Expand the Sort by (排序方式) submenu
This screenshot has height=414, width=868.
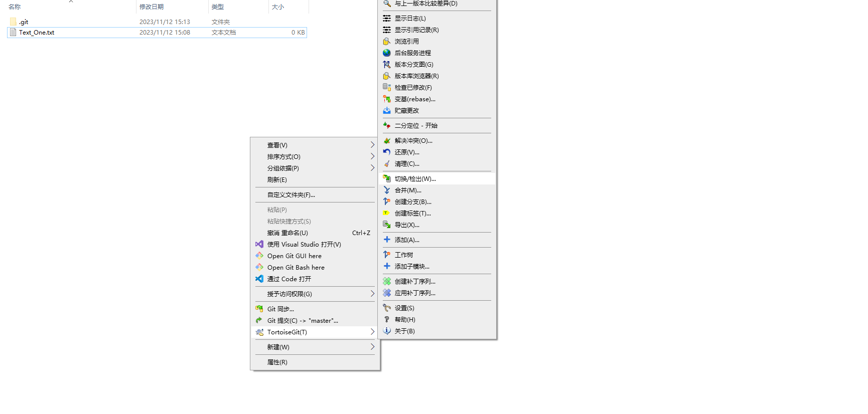tap(372, 156)
